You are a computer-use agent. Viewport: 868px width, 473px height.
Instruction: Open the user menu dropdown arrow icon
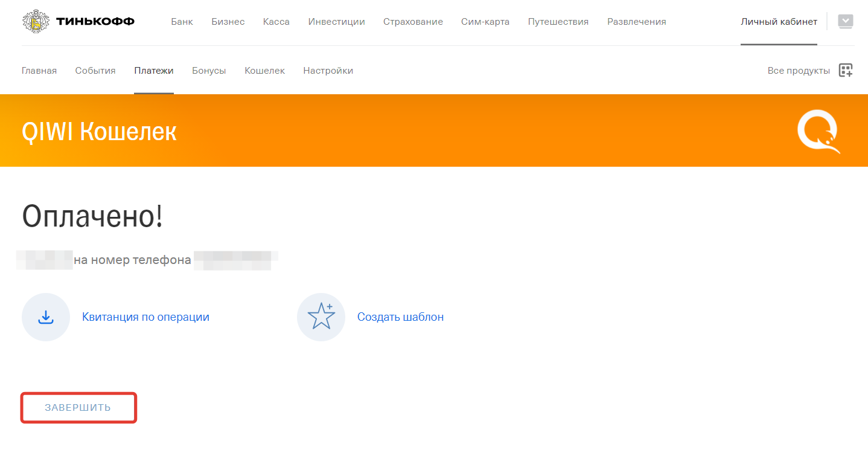tap(846, 21)
